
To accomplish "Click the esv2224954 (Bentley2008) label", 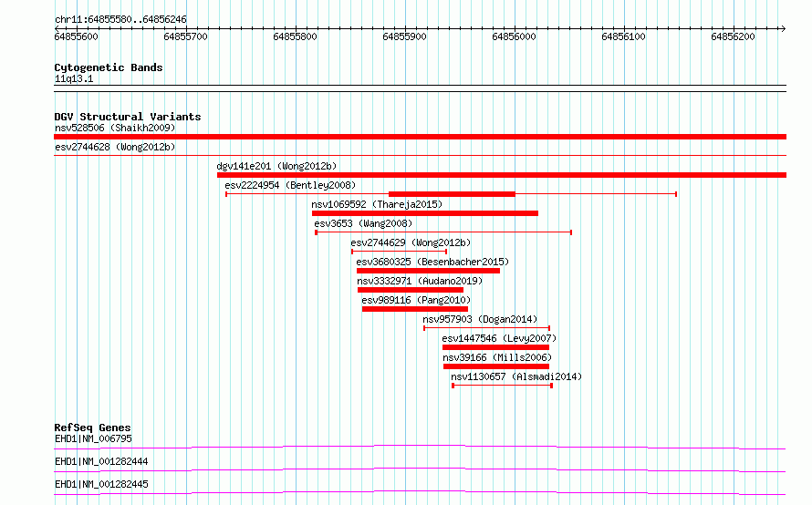I will pos(290,185).
